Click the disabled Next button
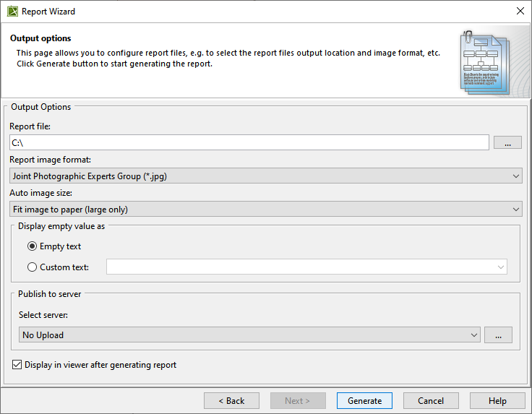 298,401
